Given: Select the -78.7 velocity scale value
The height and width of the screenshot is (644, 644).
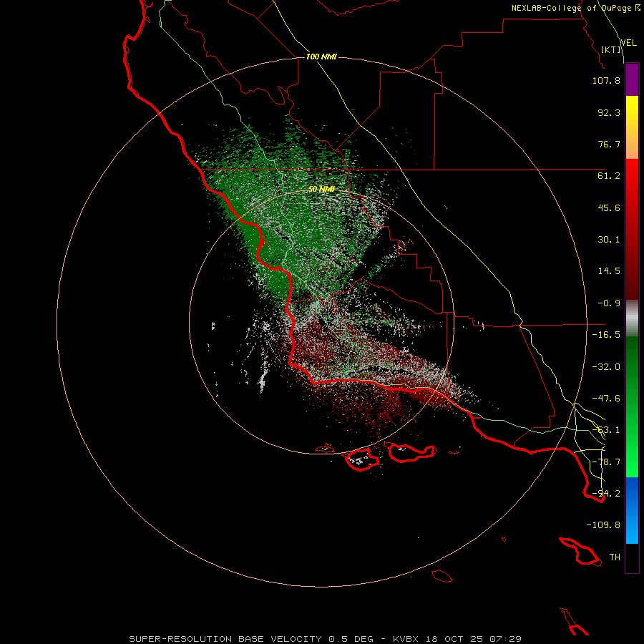Looking at the screenshot, I should 606,462.
